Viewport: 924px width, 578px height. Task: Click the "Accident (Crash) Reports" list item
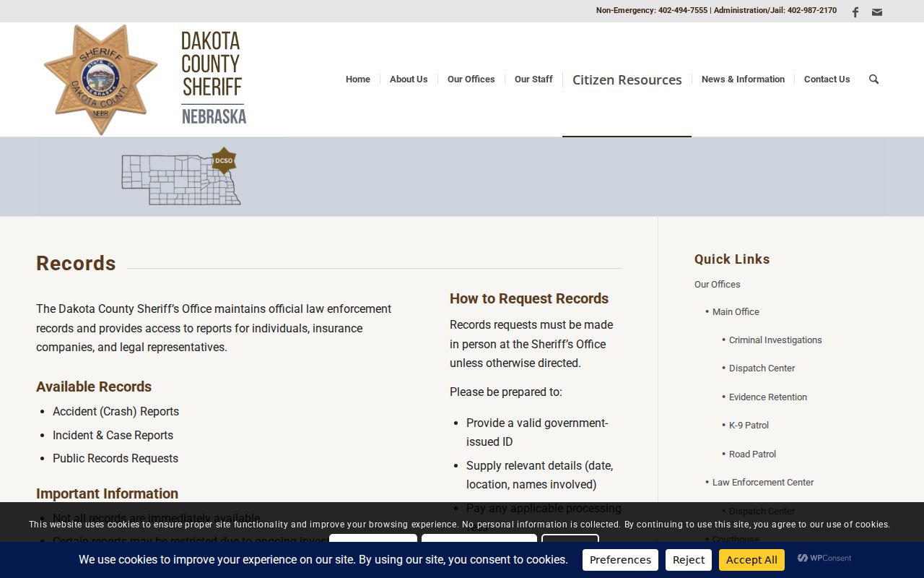coord(115,412)
